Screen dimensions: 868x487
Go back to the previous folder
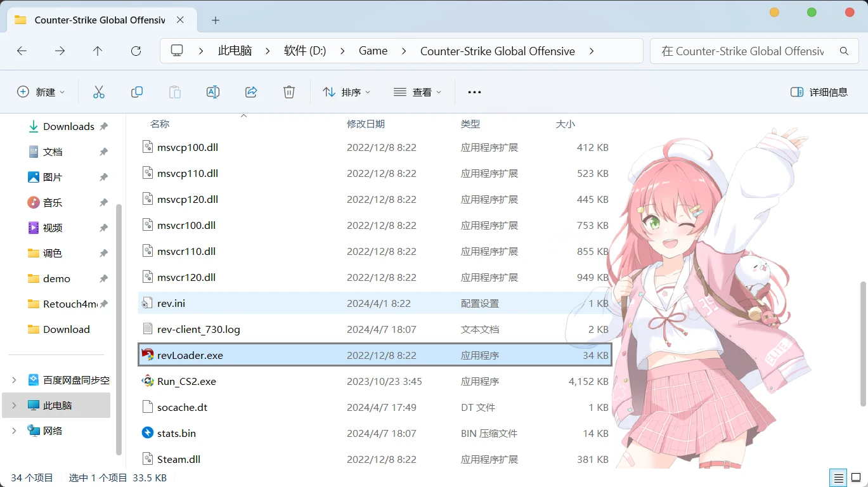pos(22,51)
